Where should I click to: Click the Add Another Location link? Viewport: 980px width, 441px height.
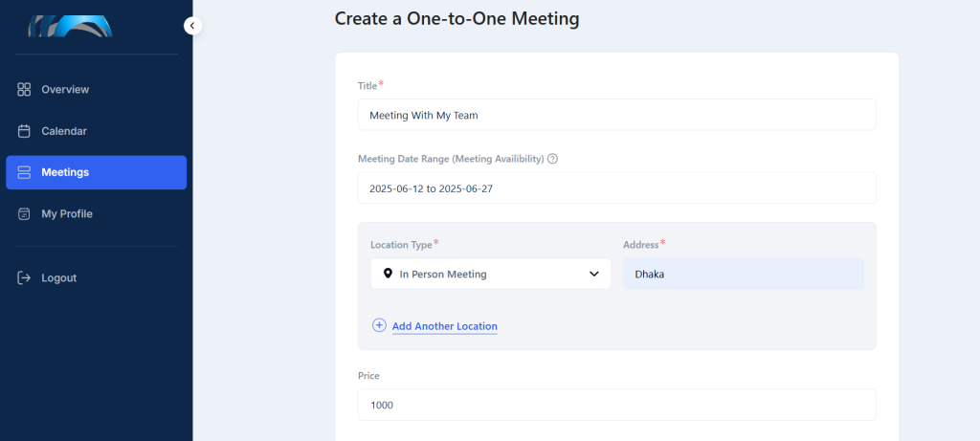pos(444,326)
